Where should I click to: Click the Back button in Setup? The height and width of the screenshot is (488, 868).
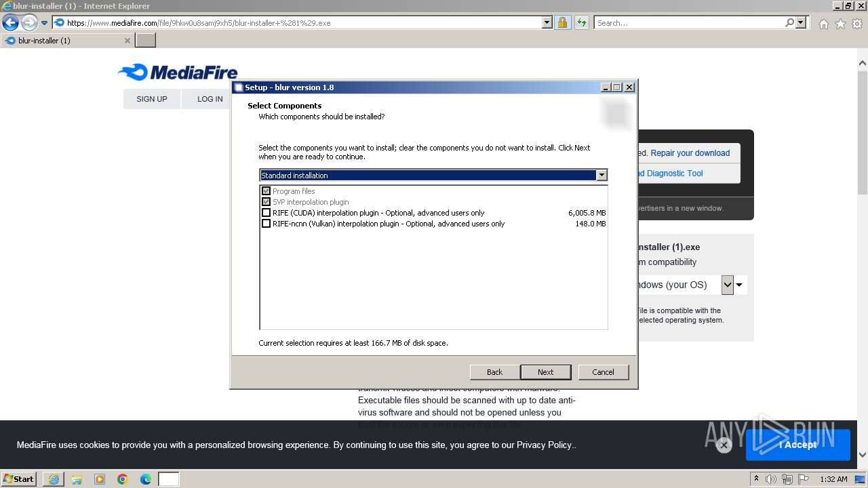(495, 372)
